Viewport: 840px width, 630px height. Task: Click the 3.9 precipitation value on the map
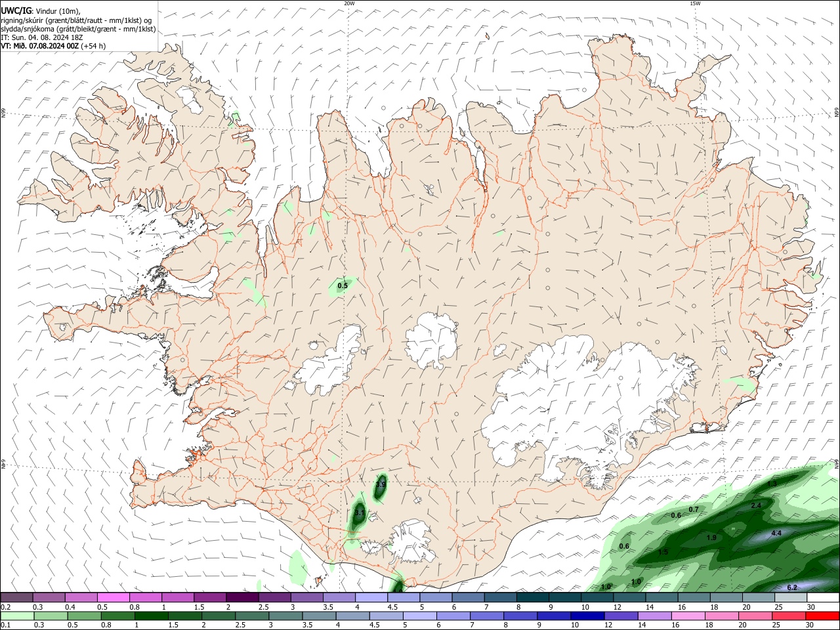[381, 484]
